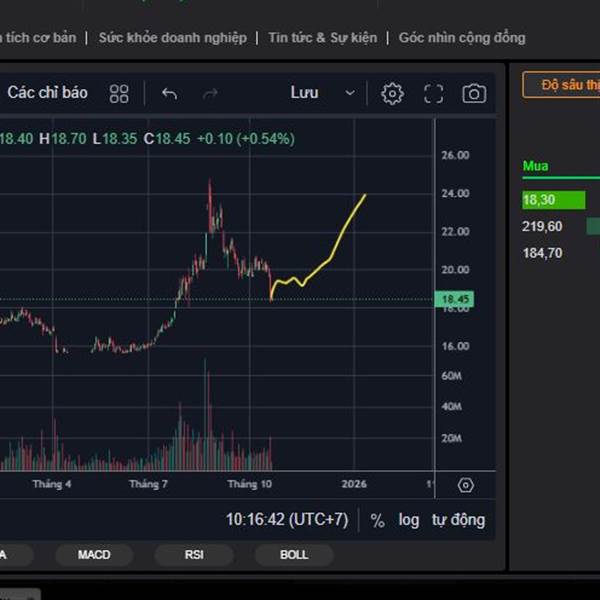Screen dimensions: 600x600
Task: Click the +0.10 (+0.54%) change value
Action: pyautogui.click(x=246, y=139)
